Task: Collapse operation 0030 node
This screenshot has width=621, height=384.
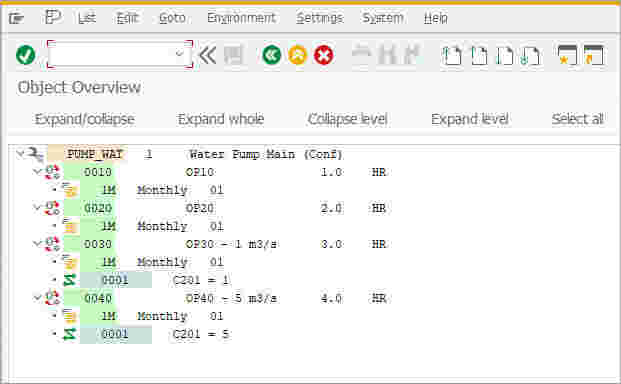Action: (x=37, y=243)
